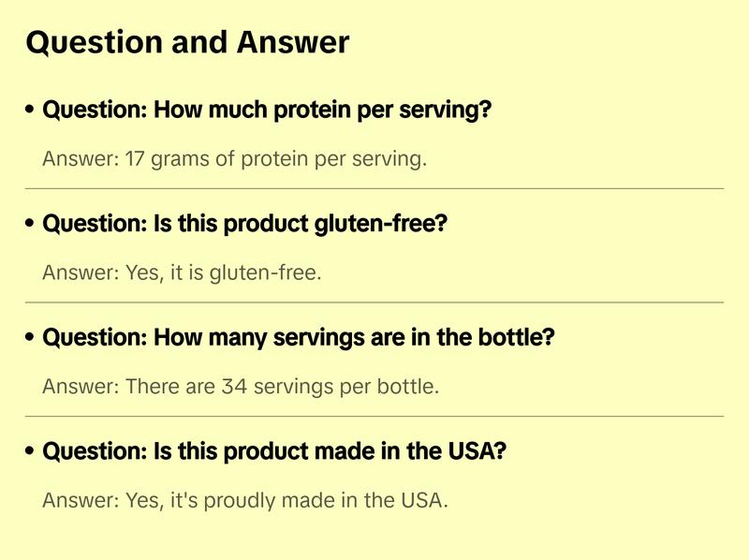
Task: Click bullet before the USA question
Action: [x=31, y=451]
